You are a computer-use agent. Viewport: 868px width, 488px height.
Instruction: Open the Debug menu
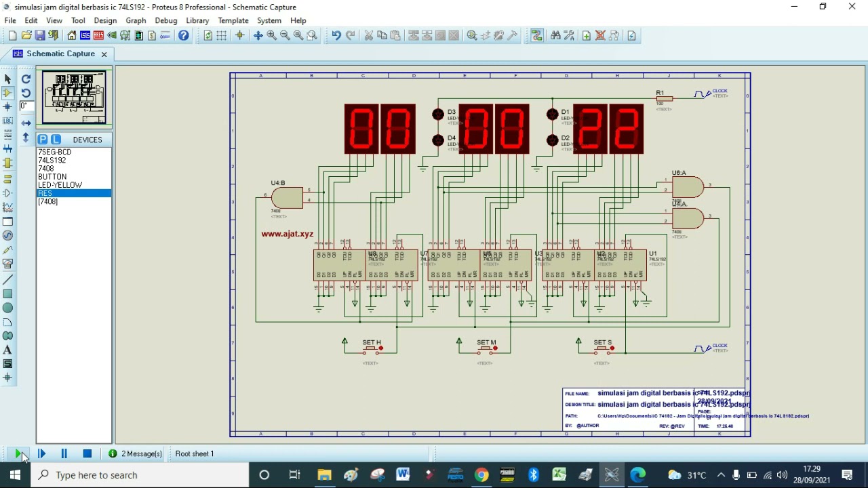click(x=165, y=20)
